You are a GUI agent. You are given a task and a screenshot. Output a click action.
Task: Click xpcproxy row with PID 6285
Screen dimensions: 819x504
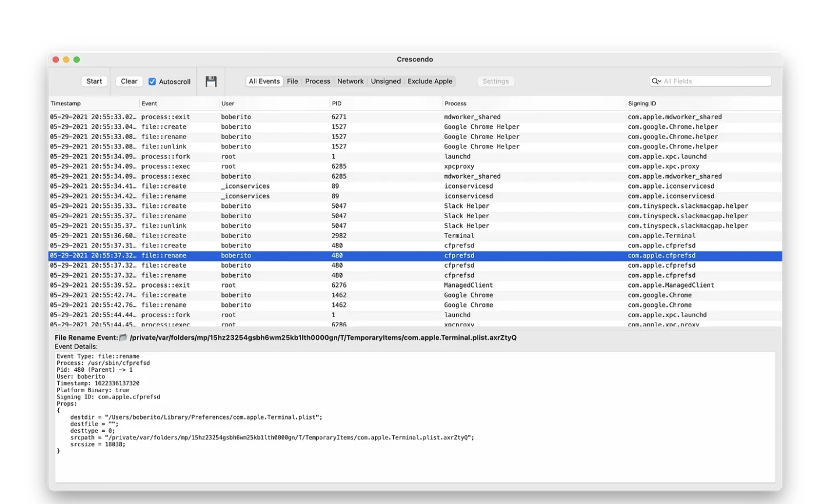pos(415,166)
